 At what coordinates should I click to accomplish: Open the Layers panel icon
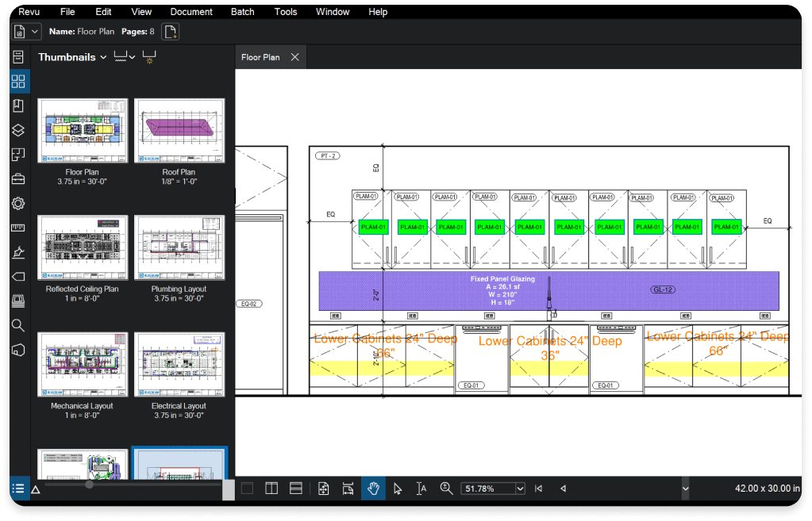pyautogui.click(x=18, y=130)
